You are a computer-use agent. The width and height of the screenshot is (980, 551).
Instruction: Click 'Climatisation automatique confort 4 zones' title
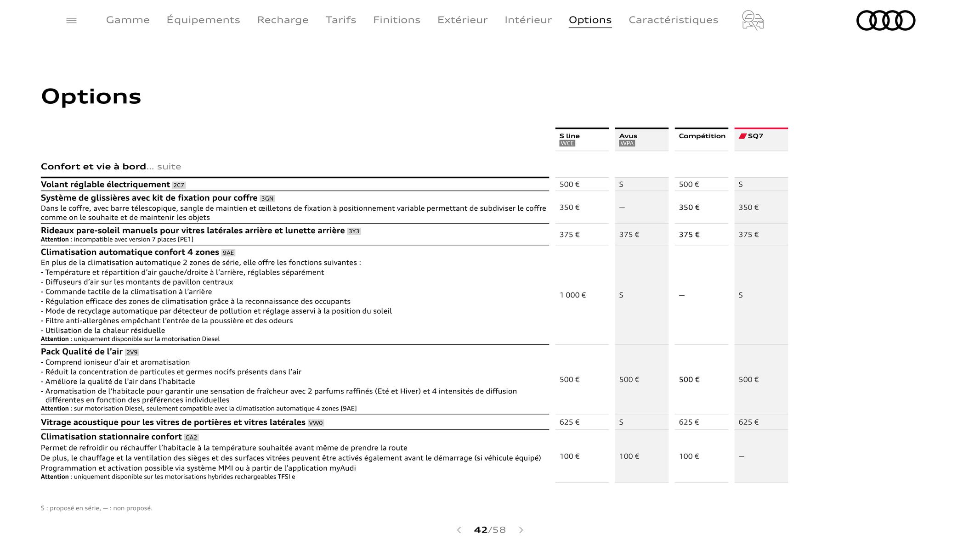point(130,252)
